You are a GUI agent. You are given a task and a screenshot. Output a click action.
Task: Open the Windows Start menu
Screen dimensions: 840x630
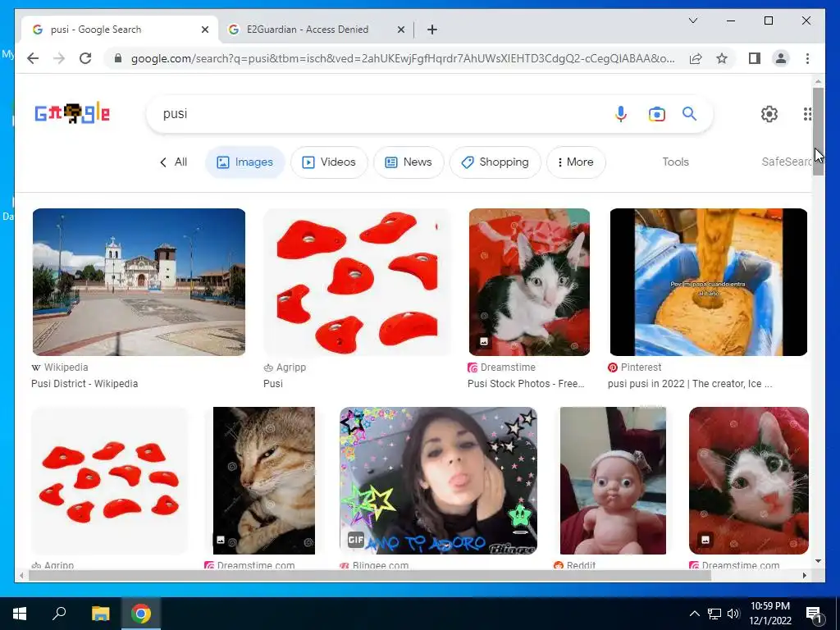coord(20,614)
